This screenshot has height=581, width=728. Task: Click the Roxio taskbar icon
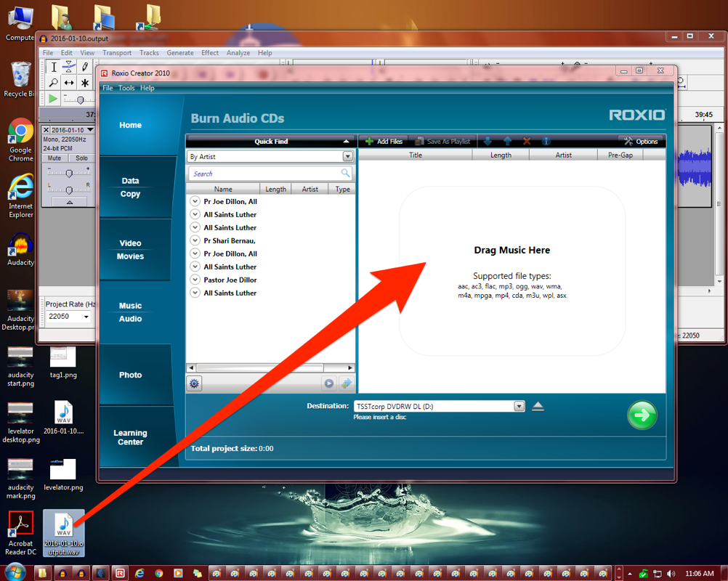click(x=120, y=573)
